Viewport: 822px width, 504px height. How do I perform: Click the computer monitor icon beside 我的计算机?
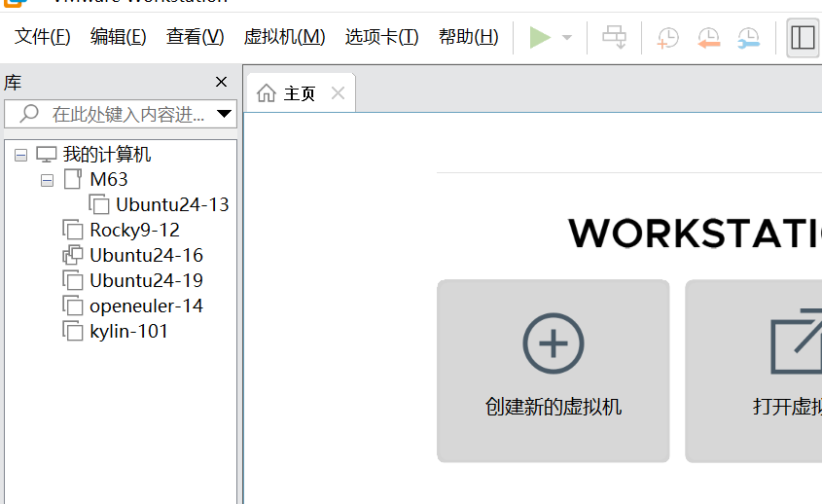click(46, 154)
